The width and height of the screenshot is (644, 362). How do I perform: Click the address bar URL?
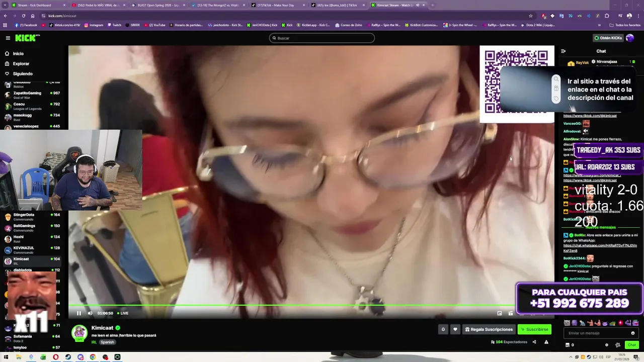[62, 16]
